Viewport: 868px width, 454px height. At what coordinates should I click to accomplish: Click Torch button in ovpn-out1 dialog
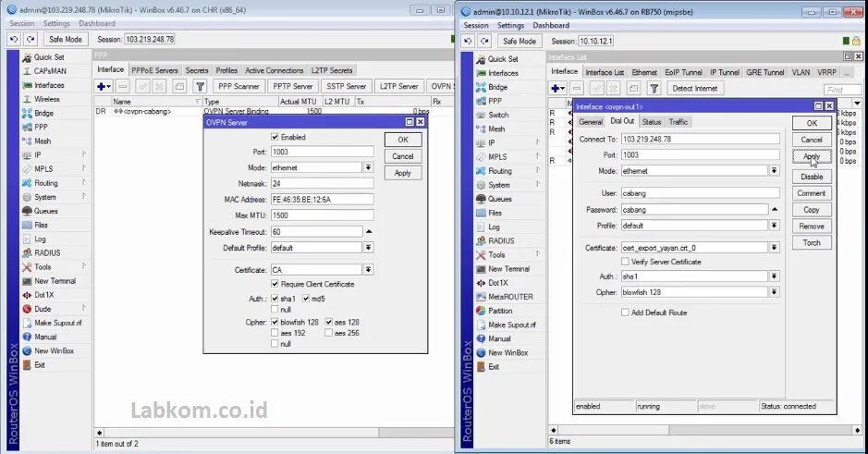pos(812,242)
